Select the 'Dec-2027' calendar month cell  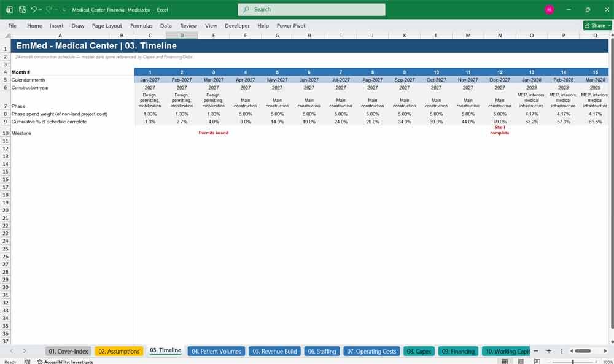tap(500, 80)
